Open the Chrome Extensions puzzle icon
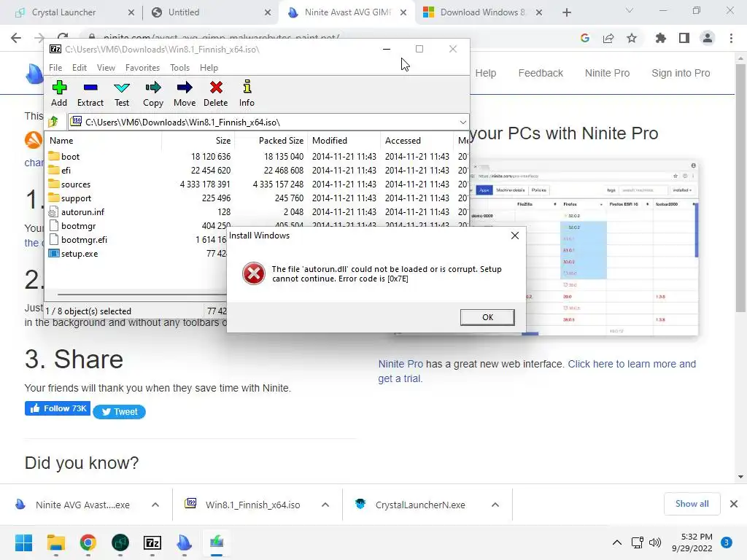747x560 pixels. [x=660, y=38]
